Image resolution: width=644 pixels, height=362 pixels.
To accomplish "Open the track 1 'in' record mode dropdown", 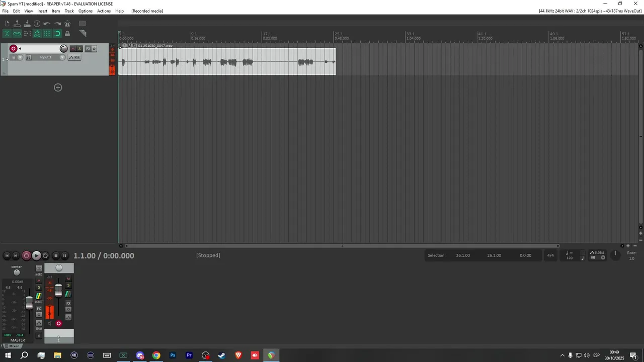I will (x=17, y=57).
